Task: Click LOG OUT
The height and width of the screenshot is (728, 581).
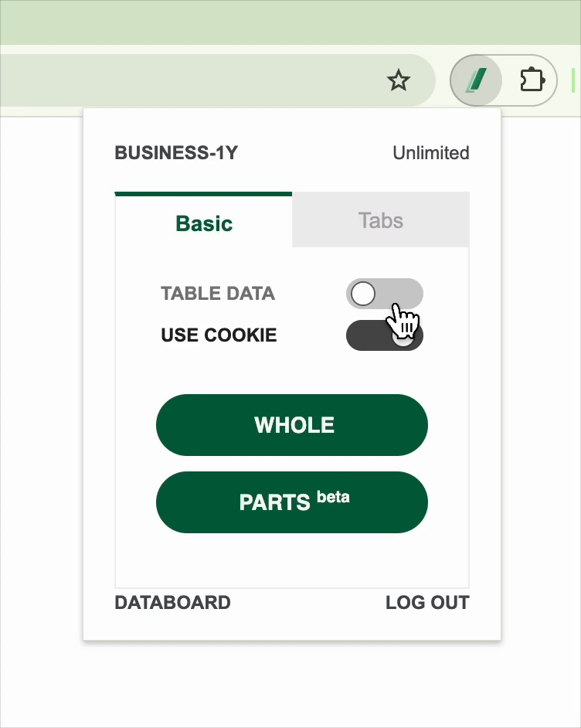Action: (427, 603)
